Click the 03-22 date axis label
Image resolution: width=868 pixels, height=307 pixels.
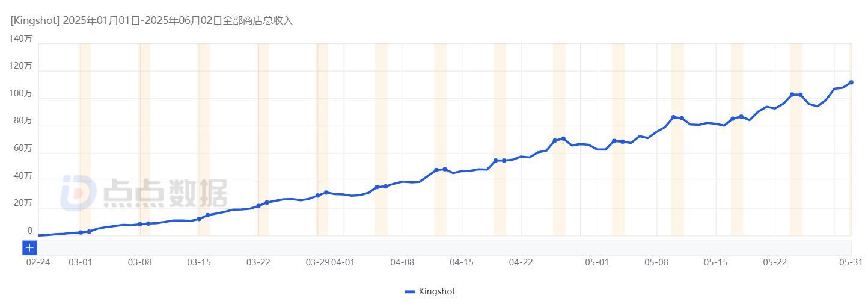click(x=258, y=262)
